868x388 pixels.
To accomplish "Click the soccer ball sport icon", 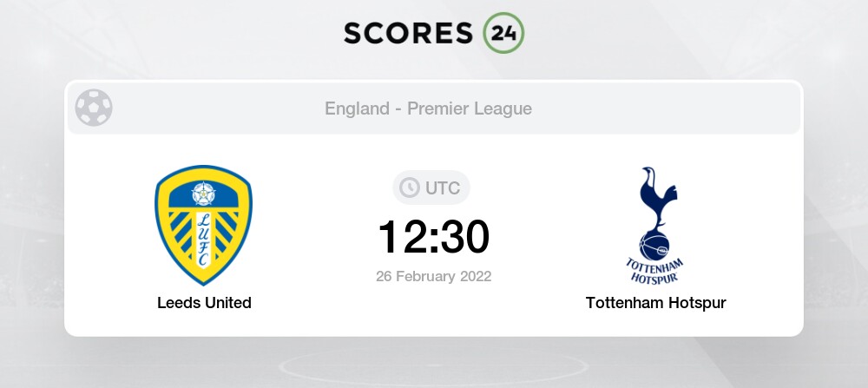I will [94, 109].
